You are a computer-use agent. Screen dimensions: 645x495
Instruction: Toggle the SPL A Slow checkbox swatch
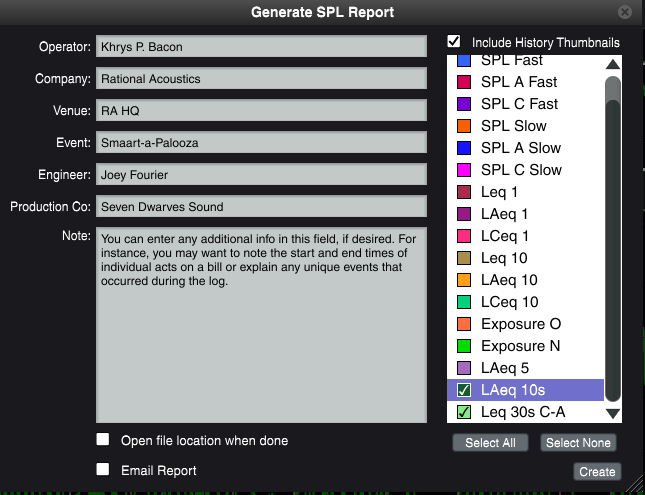click(464, 148)
